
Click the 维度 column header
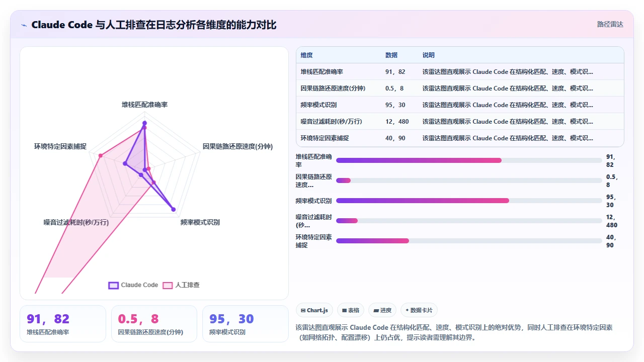tap(307, 55)
